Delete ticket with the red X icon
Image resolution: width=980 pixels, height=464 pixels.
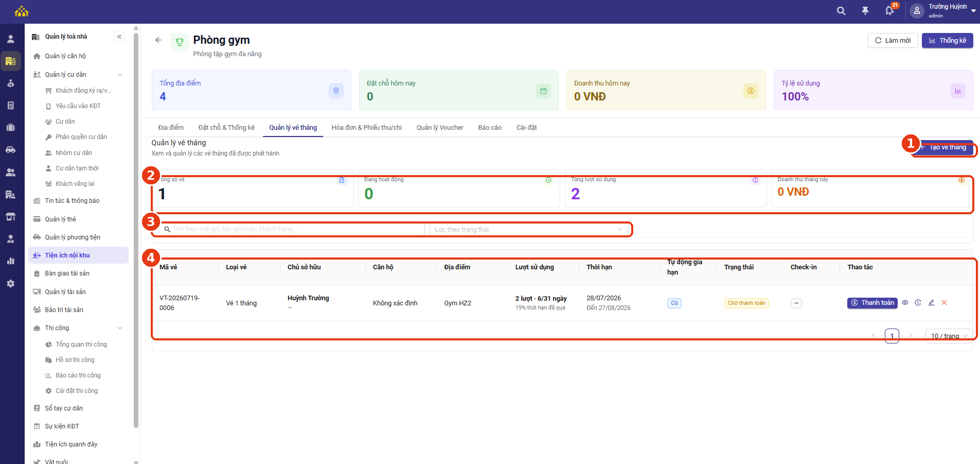pyautogui.click(x=944, y=303)
